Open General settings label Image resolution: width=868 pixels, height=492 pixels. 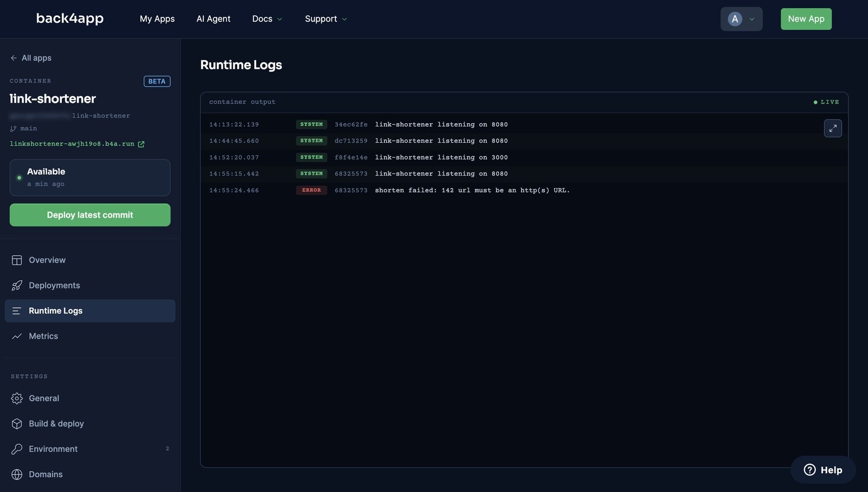(44, 399)
